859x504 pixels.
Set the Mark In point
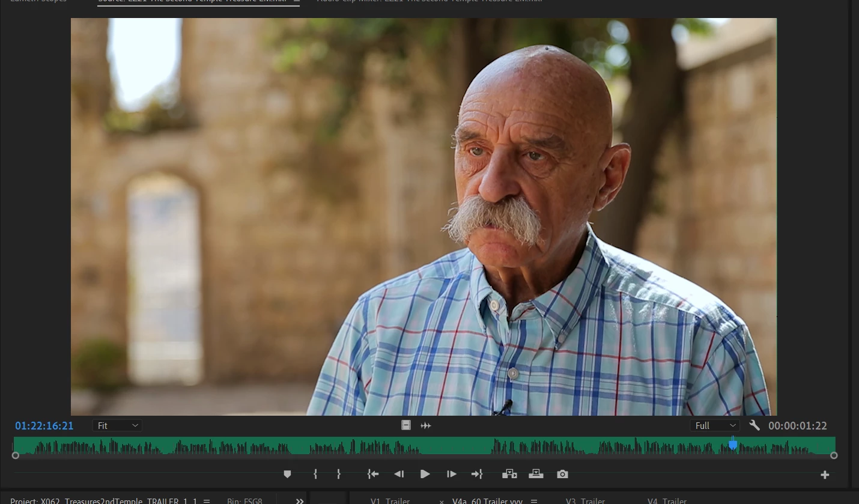[315, 474]
